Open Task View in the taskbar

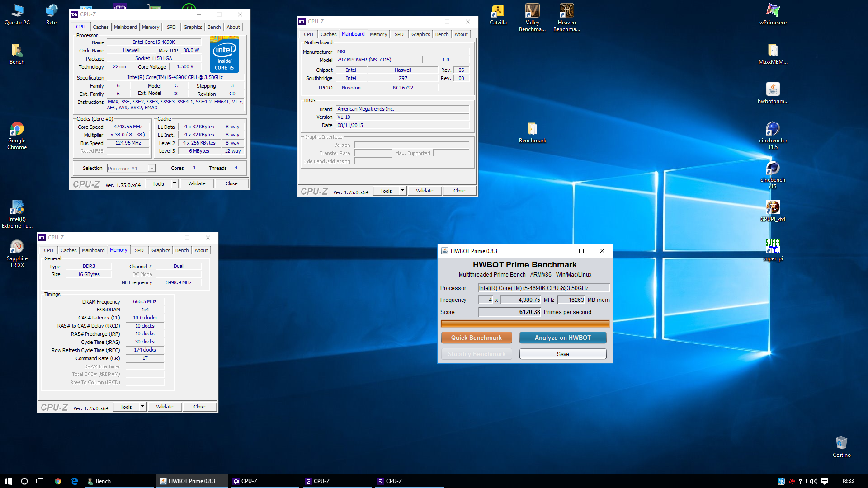(41, 481)
